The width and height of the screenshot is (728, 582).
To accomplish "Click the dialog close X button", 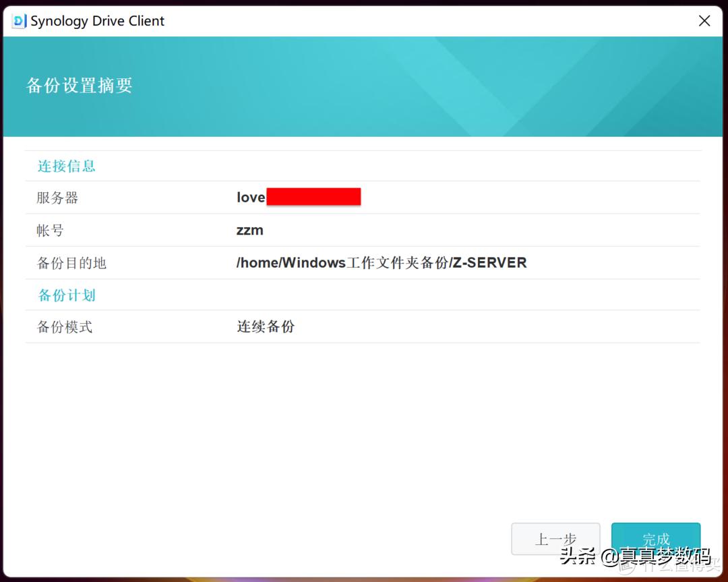I will click(704, 21).
